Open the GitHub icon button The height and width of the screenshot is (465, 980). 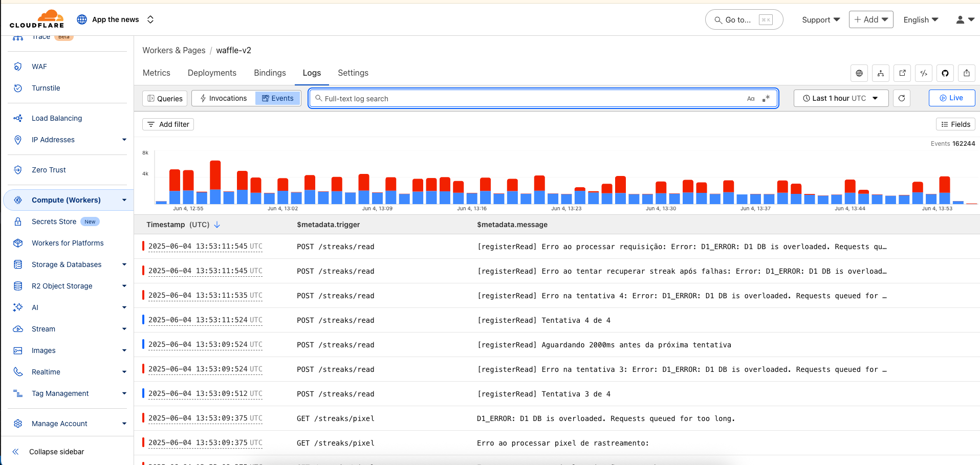pyautogui.click(x=945, y=73)
